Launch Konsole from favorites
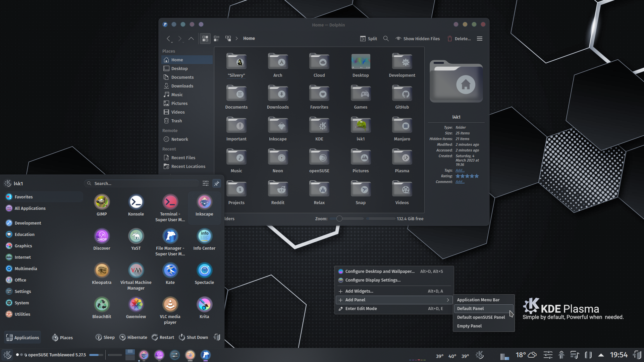The image size is (644, 362). click(136, 202)
